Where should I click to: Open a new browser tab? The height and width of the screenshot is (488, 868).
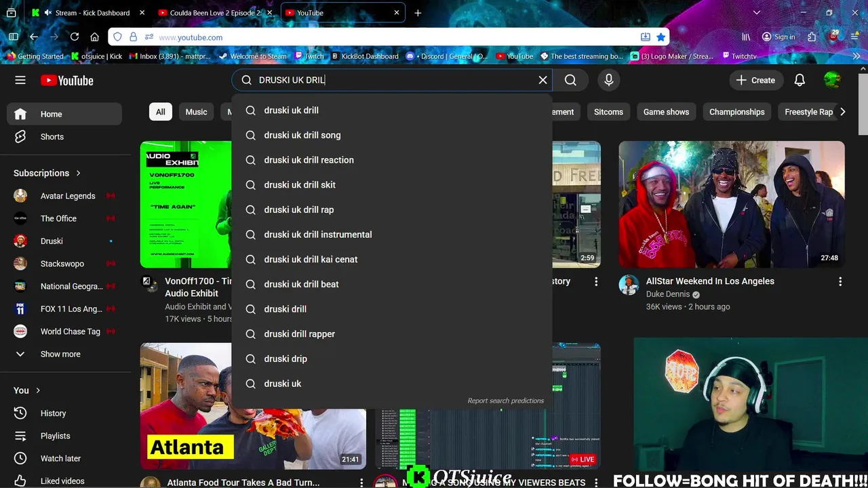(x=418, y=13)
